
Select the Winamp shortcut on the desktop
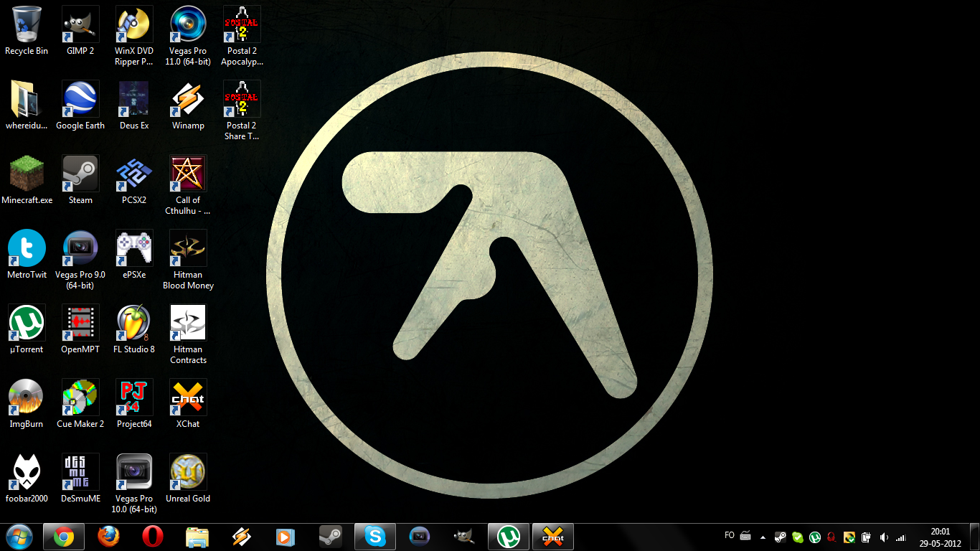tap(188, 106)
